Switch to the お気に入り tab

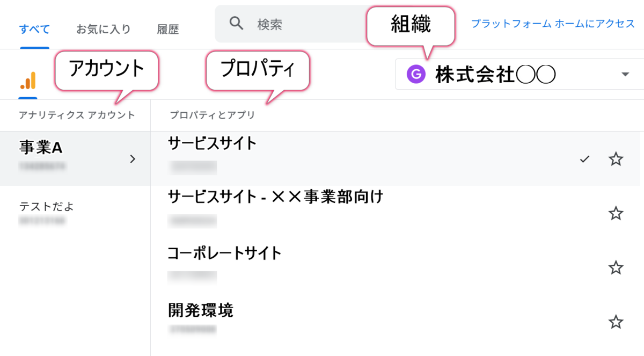(104, 29)
